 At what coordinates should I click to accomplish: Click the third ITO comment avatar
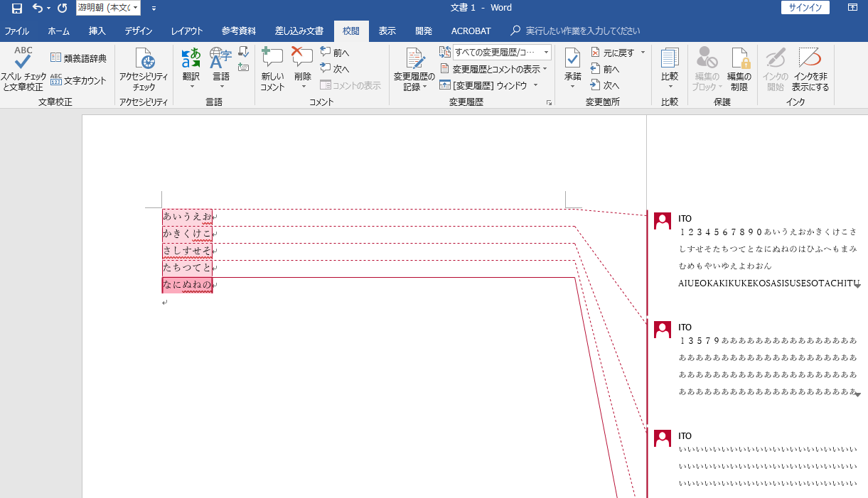pos(663,438)
